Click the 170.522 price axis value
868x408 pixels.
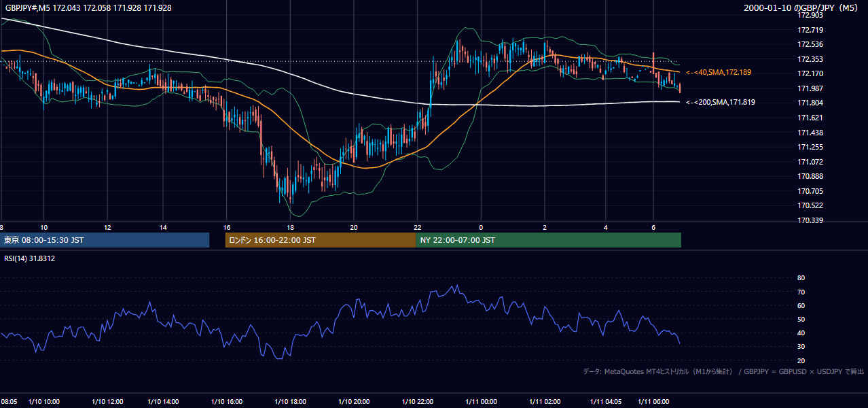click(x=810, y=205)
